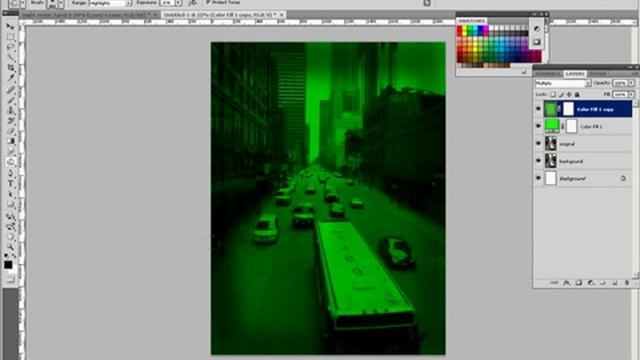Select the Healing Brush tool
The width and height of the screenshot is (640, 360).
(11, 89)
